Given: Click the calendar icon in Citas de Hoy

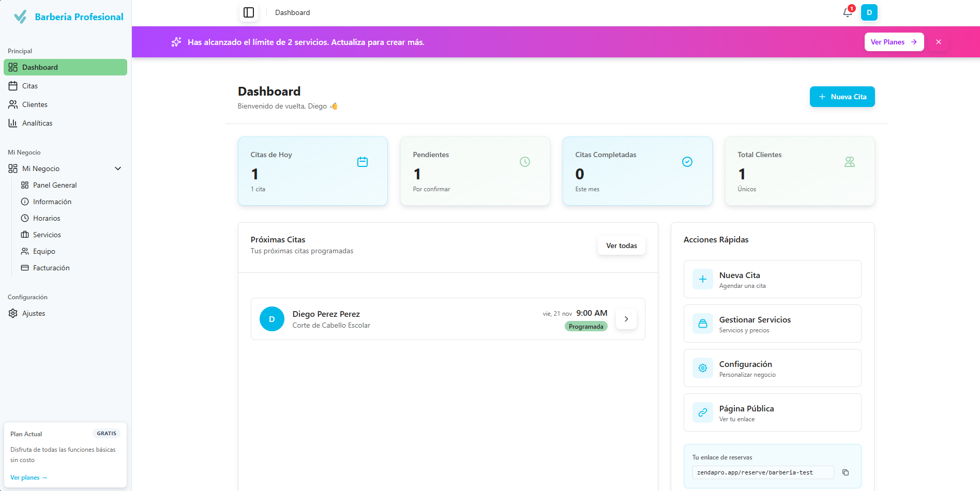Looking at the screenshot, I should pyautogui.click(x=363, y=162).
